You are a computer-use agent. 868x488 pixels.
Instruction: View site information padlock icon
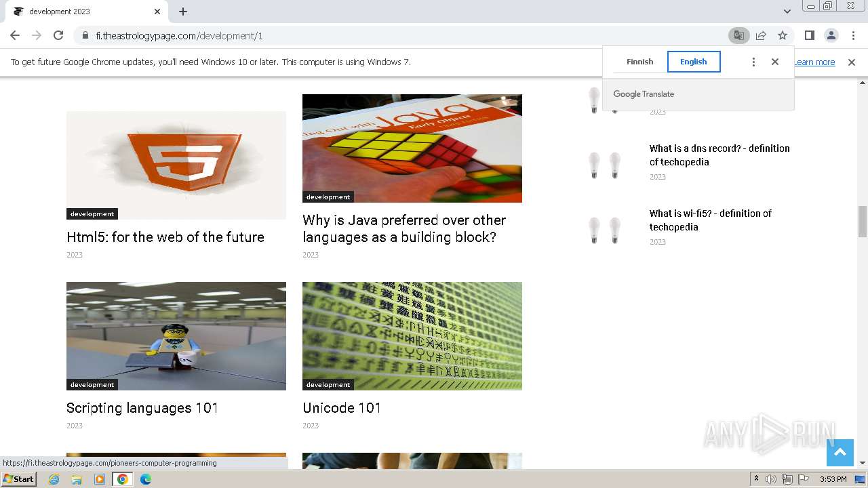pyautogui.click(x=85, y=36)
